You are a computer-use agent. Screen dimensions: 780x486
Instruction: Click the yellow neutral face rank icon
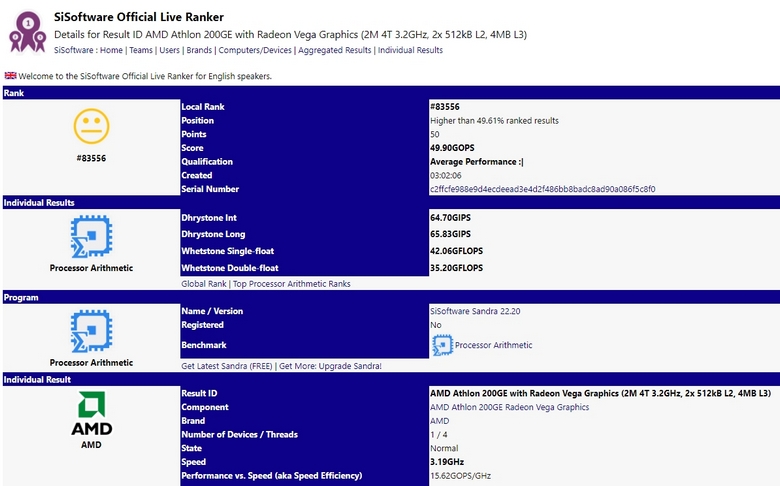click(91, 126)
